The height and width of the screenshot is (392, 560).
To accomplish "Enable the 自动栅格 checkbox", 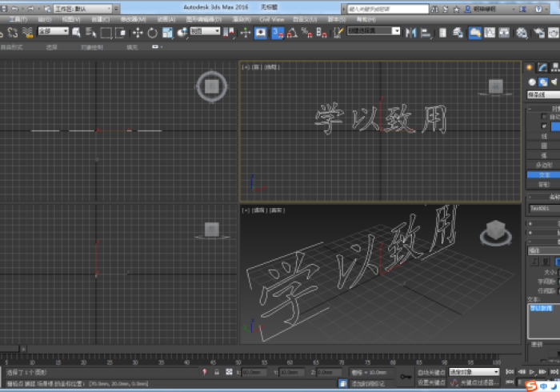I will [x=545, y=117].
